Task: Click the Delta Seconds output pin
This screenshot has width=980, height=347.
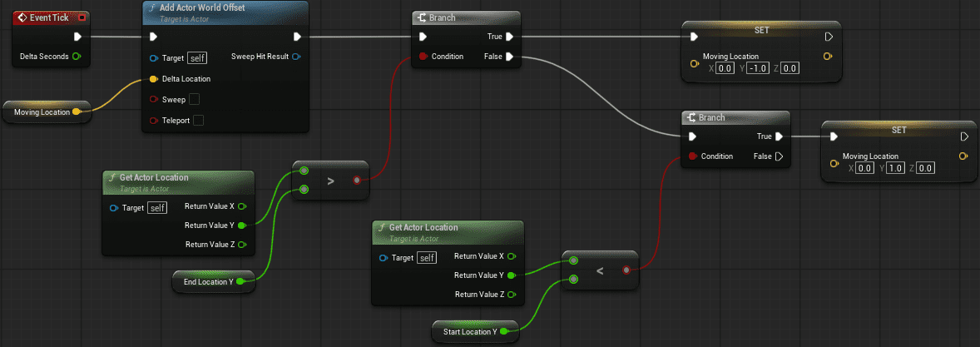Action: pos(77,57)
